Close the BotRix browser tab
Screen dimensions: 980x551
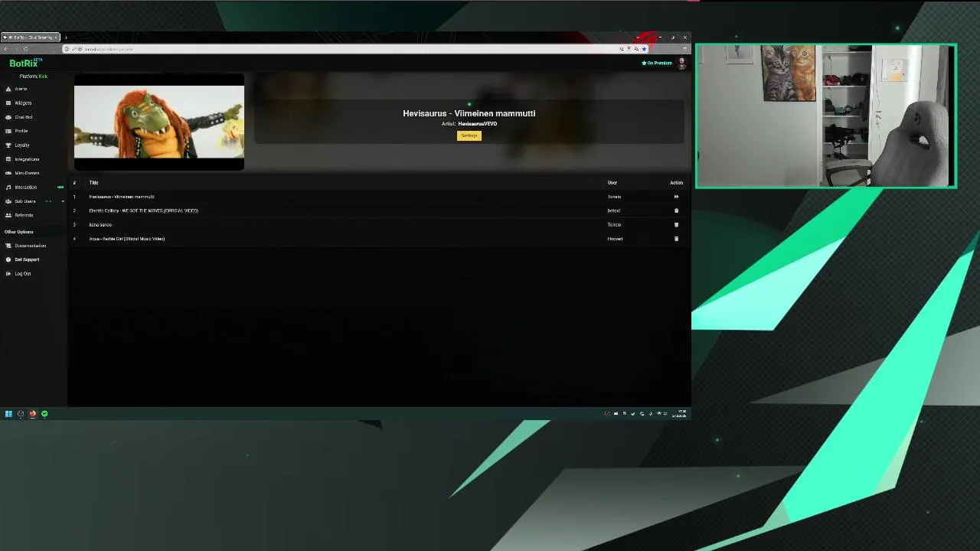(56, 37)
